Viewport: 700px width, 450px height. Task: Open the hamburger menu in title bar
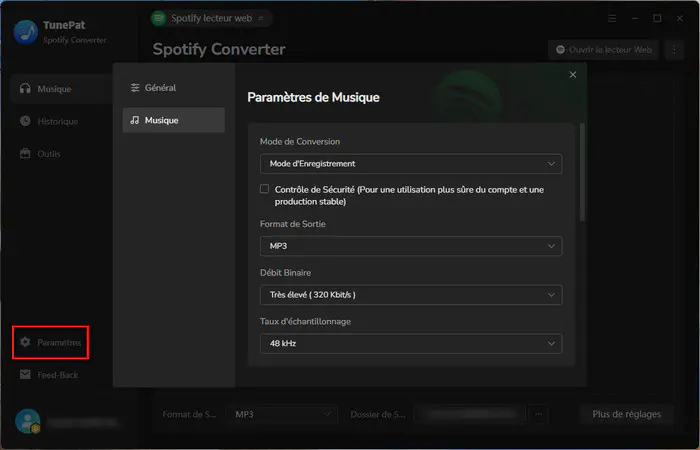point(612,18)
